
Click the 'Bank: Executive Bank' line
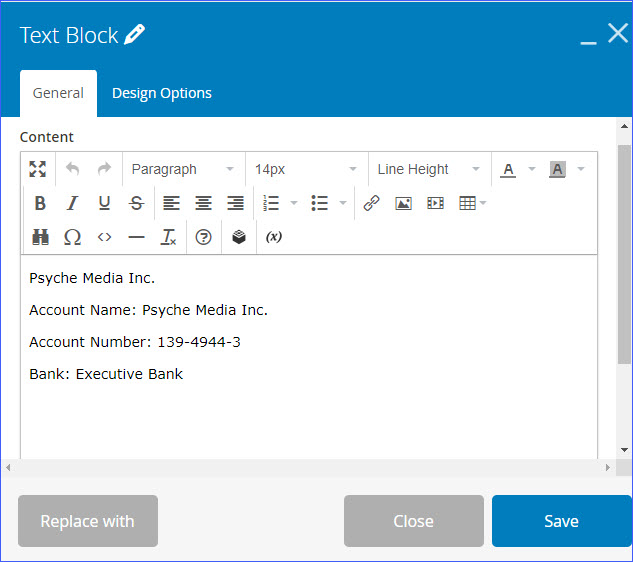click(106, 374)
